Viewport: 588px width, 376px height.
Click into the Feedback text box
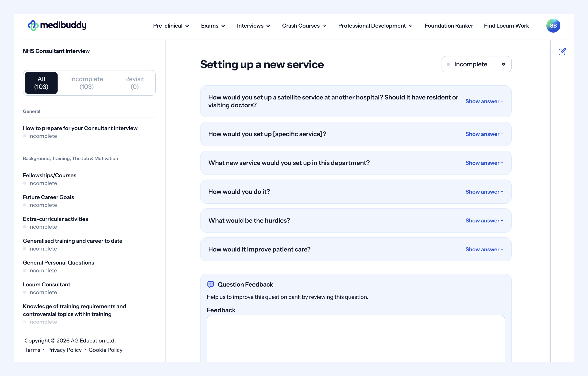356,339
